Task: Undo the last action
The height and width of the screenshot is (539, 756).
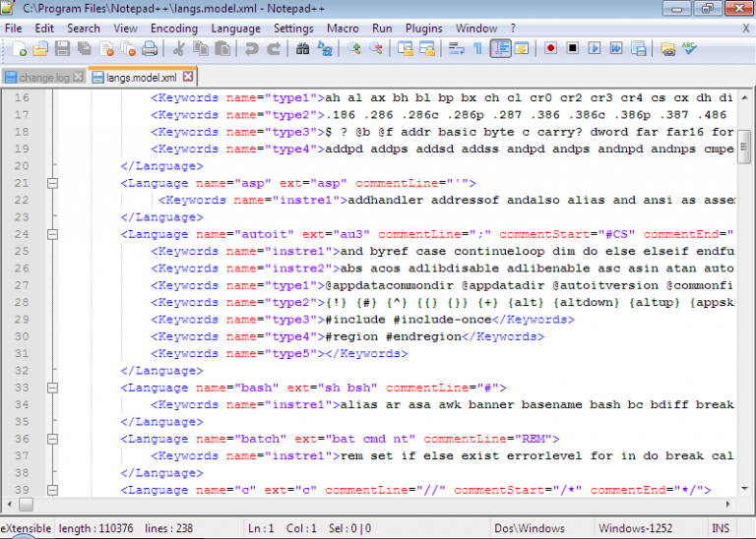Action: click(251, 48)
